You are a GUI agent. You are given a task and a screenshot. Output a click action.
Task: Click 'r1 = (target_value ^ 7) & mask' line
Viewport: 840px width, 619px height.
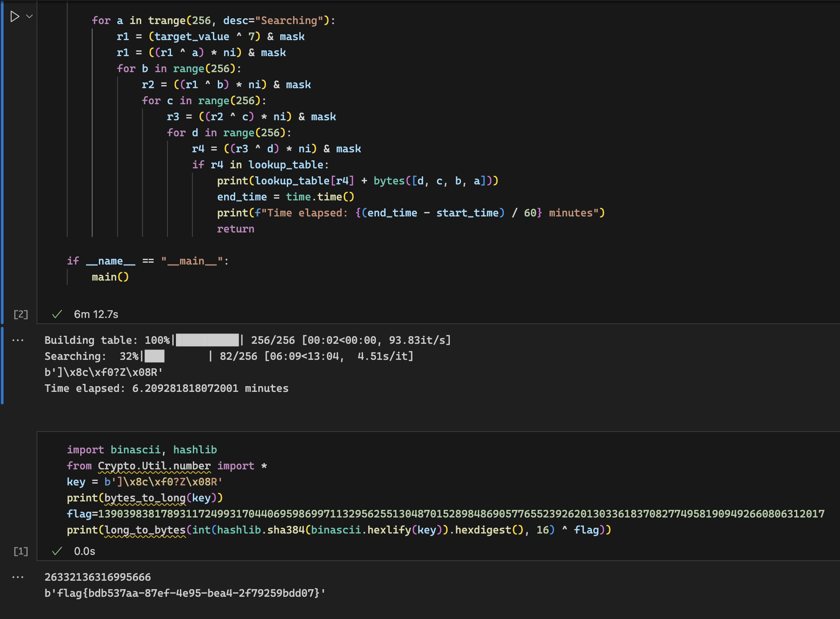(x=211, y=37)
